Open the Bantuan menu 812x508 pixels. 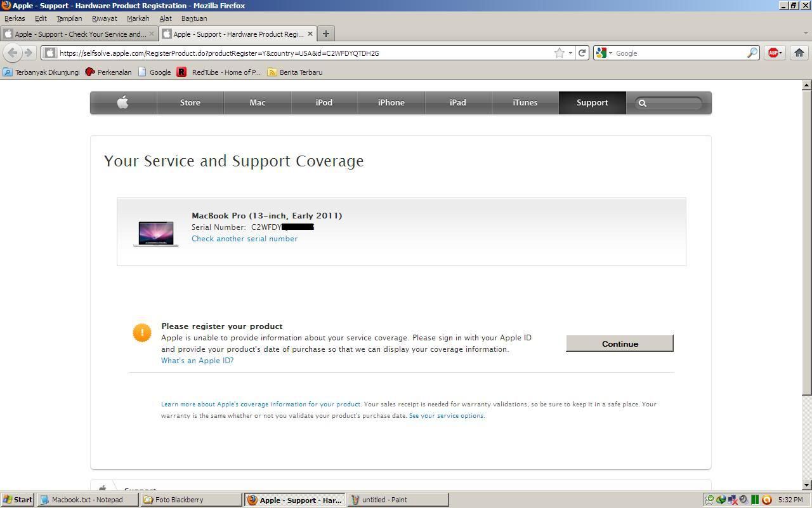coord(194,18)
